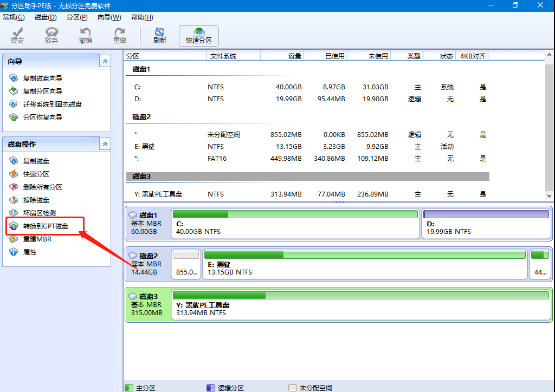Screen dimensions: 555x392
Task: Open the 帮助(H) menu
Action: 142,17
